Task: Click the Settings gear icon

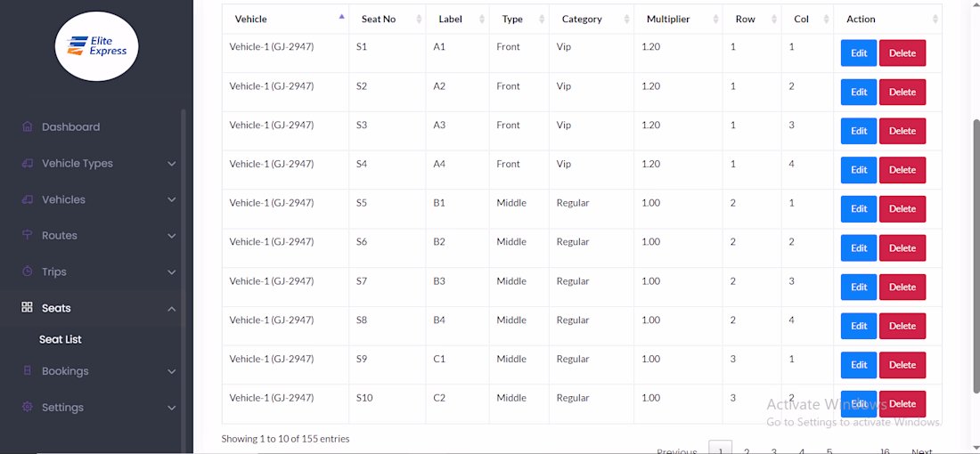Action: coord(27,408)
